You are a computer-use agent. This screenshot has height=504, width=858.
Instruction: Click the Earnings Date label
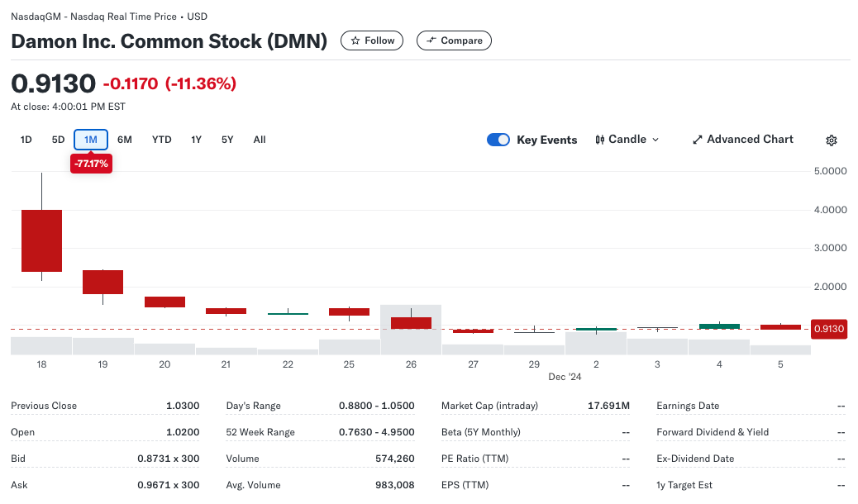[x=688, y=406]
